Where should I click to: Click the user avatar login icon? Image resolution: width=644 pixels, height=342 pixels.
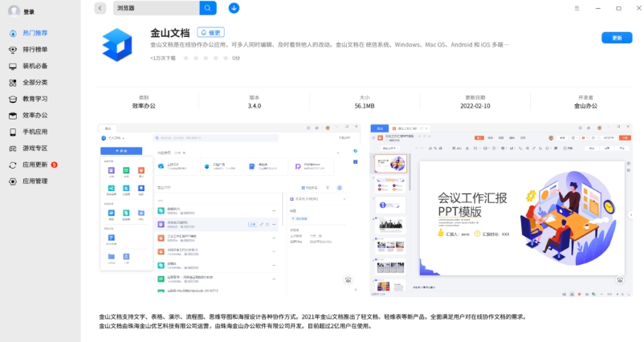tap(14, 11)
